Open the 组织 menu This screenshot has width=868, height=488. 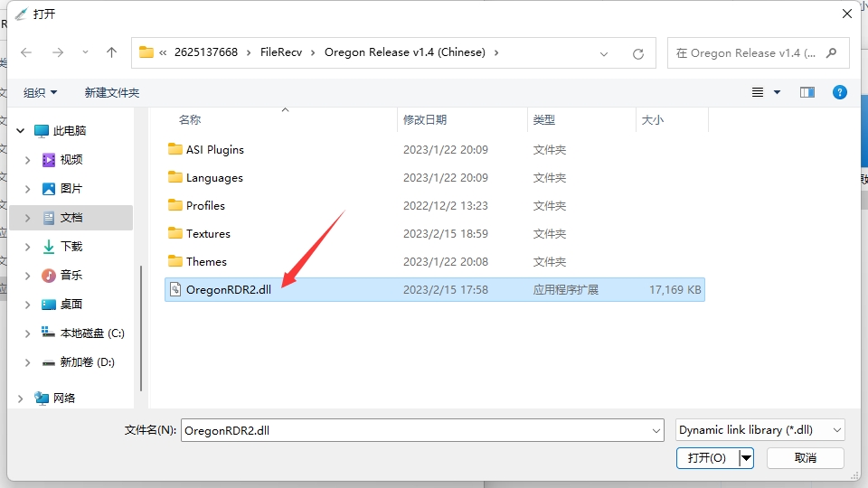(x=40, y=92)
